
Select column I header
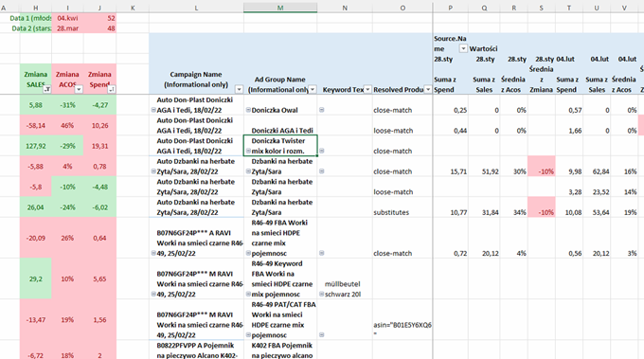click(x=67, y=8)
